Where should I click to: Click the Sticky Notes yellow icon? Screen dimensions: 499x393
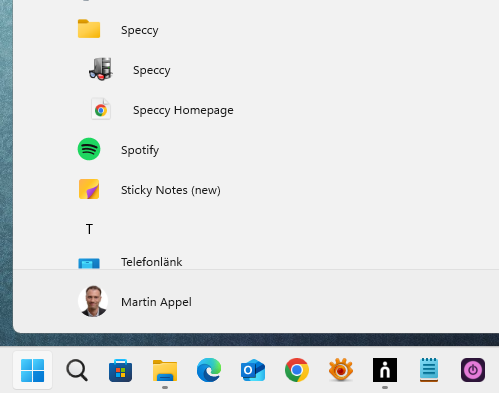(89, 189)
